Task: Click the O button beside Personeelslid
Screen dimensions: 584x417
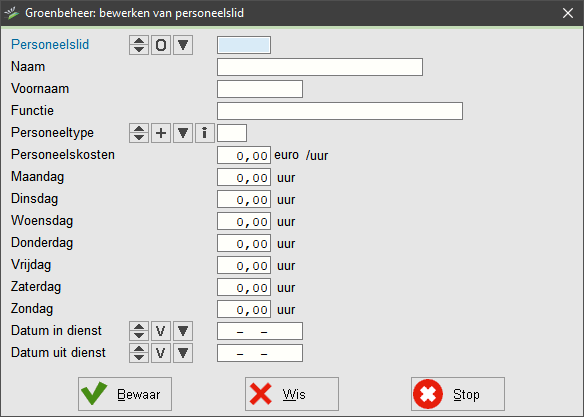Action: [161, 45]
